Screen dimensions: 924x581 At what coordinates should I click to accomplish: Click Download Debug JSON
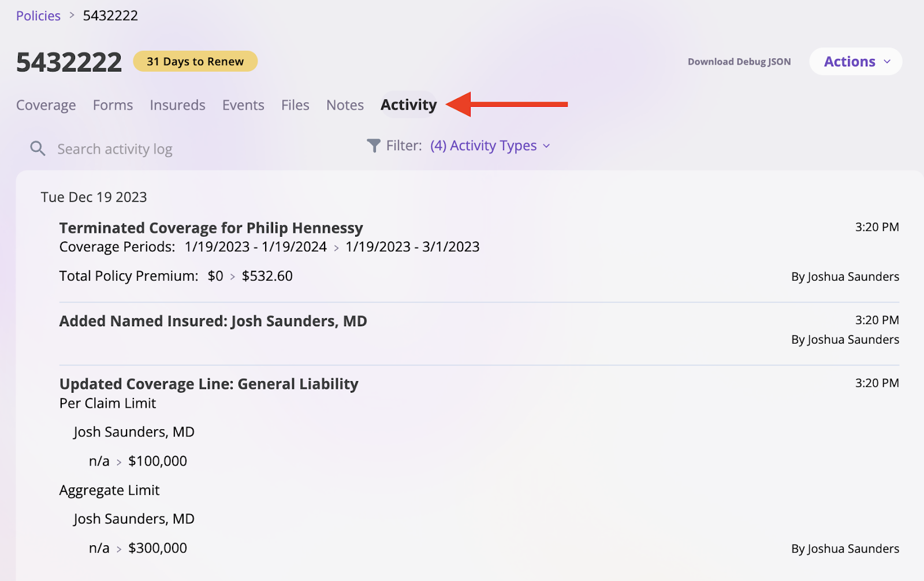(x=739, y=62)
